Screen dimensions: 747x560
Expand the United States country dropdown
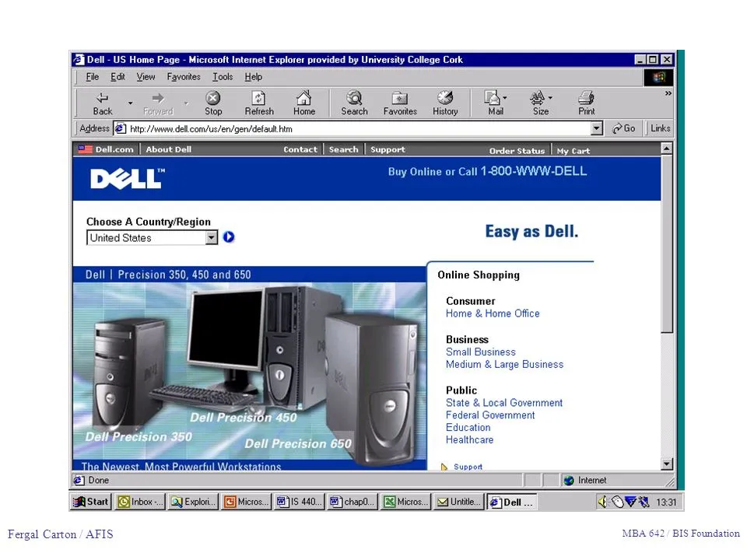click(212, 238)
